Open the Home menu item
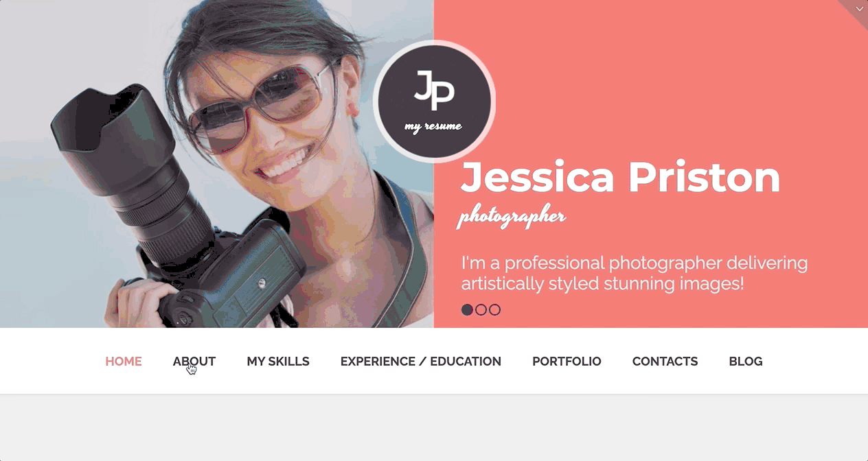 pos(124,362)
